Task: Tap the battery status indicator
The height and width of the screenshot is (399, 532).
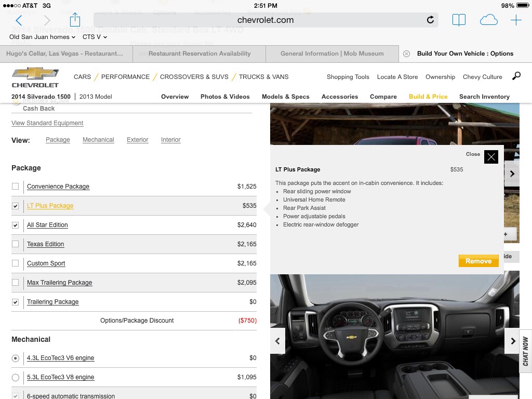Action: (523, 5)
